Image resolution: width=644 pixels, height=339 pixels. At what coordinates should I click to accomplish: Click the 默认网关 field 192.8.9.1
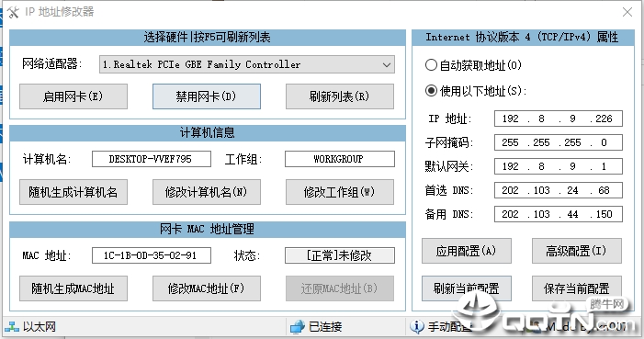click(x=559, y=166)
